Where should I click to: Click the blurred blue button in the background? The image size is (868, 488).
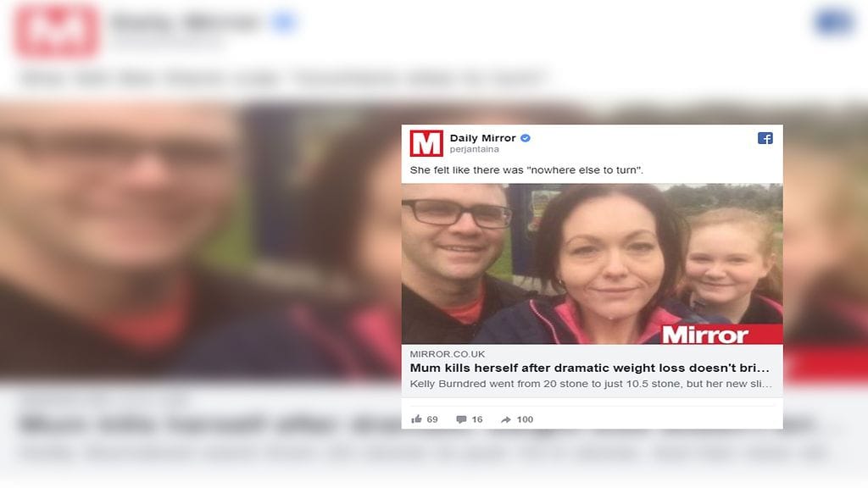click(835, 22)
